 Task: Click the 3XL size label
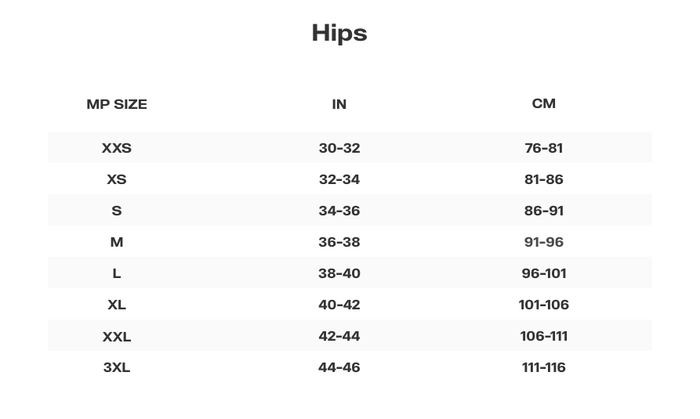[x=116, y=367]
